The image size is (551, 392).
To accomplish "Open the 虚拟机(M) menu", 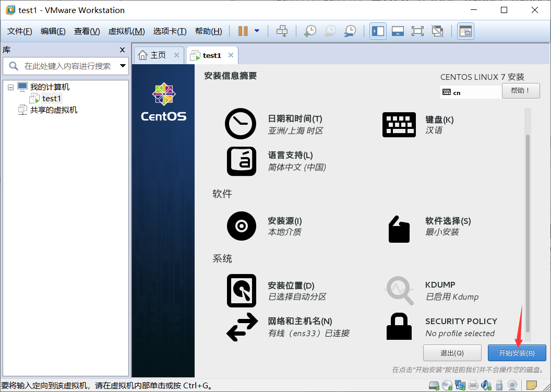I will (x=126, y=31).
